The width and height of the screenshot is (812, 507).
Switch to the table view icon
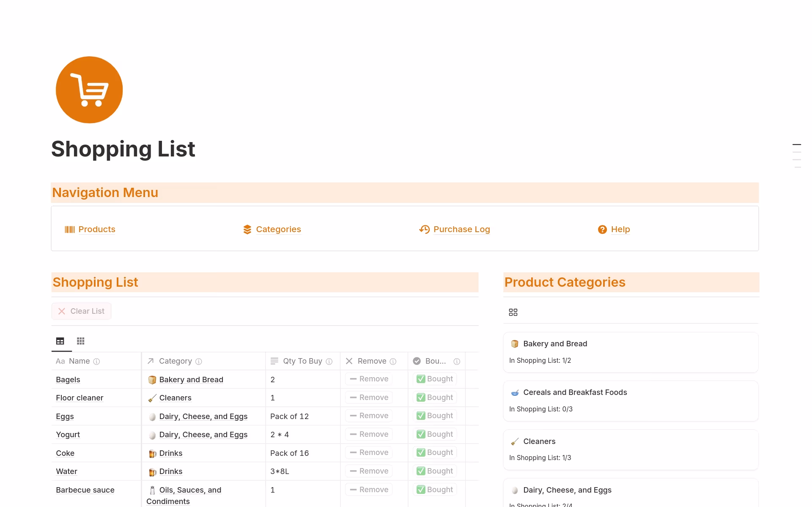(x=60, y=341)
